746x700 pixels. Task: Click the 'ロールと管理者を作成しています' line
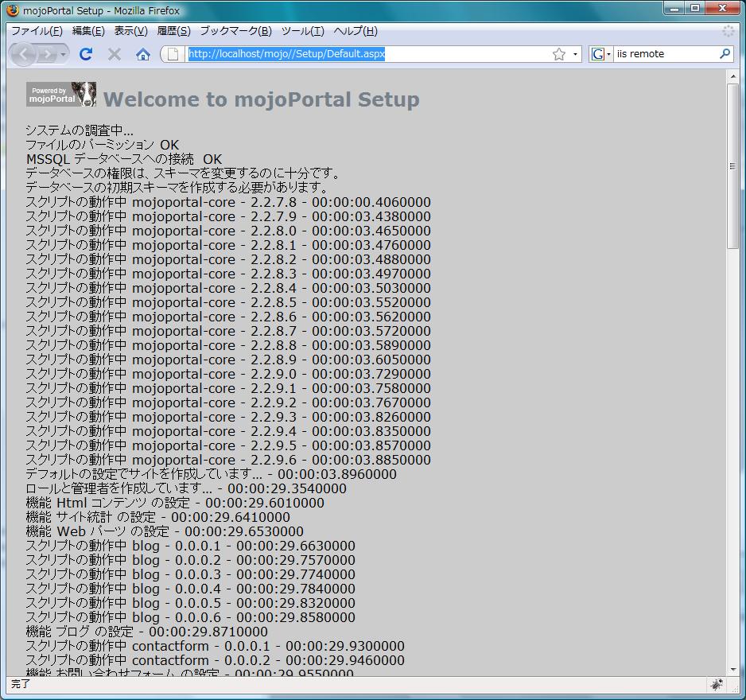coord(186,488)
